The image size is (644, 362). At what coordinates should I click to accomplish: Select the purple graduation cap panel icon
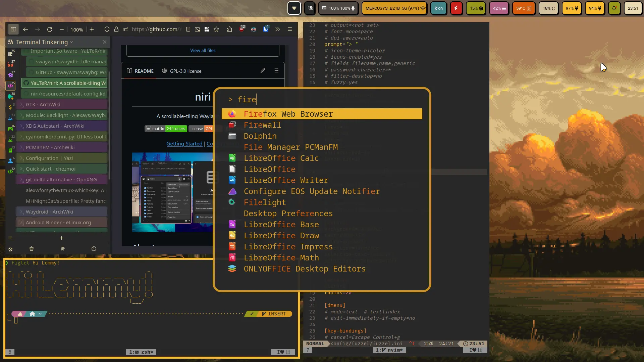11,74
